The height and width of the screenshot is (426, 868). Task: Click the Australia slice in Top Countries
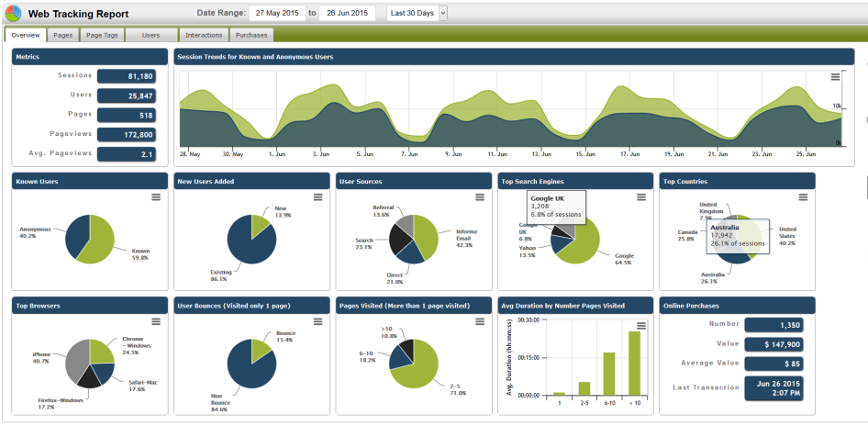tap(733, 257)
